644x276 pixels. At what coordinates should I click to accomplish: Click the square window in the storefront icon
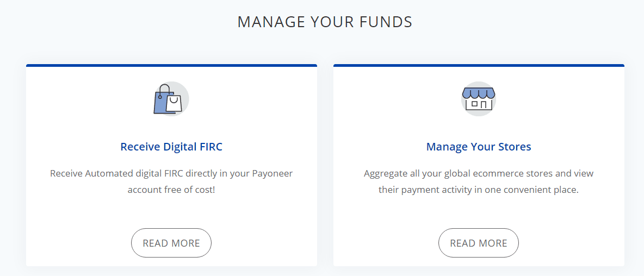[x=475, y=104]
